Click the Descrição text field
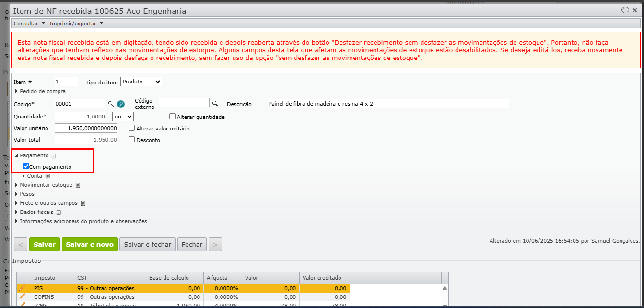Screen dimensions: 644x308 pos(388,104)
